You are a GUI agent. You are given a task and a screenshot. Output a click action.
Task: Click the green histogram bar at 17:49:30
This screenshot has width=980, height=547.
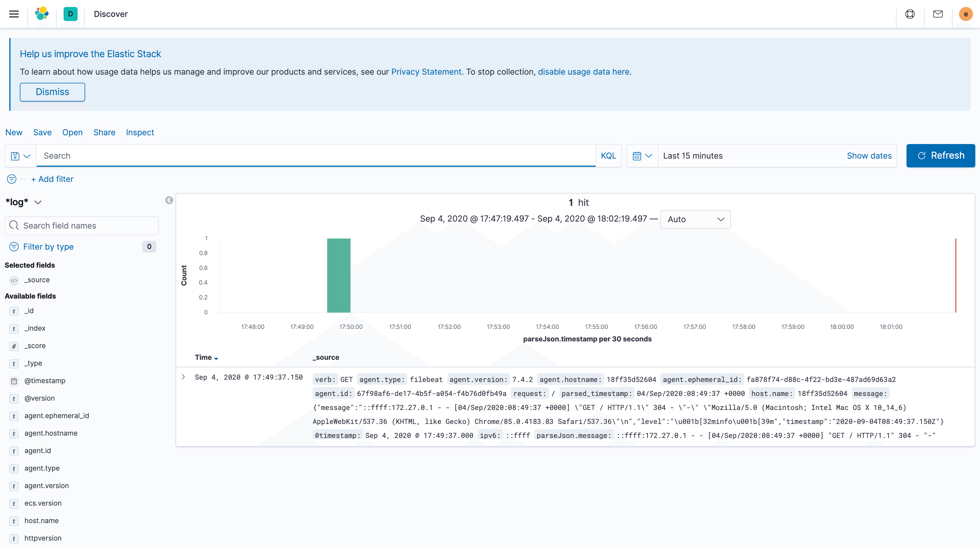[339, 276]
